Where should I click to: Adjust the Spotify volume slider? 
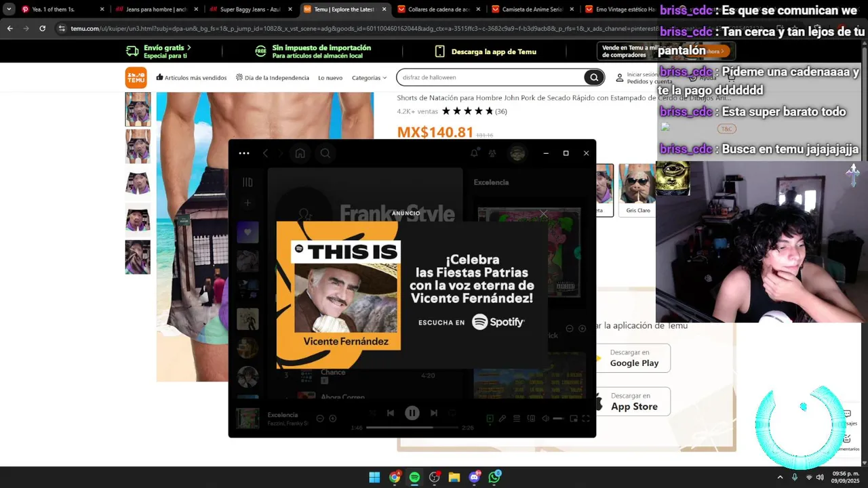pyautogui.click(x=558, y=418)
